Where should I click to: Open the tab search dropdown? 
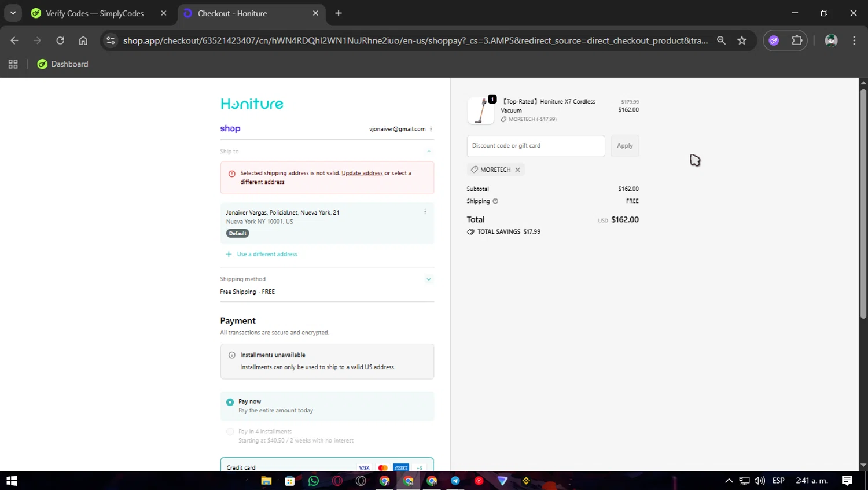coord(13,13)
